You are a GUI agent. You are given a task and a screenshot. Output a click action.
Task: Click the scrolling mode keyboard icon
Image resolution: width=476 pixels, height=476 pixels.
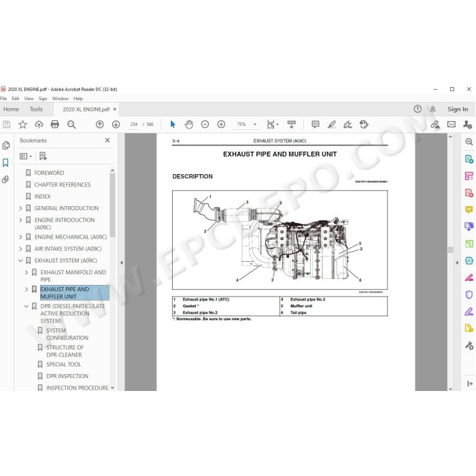(292, 124)
